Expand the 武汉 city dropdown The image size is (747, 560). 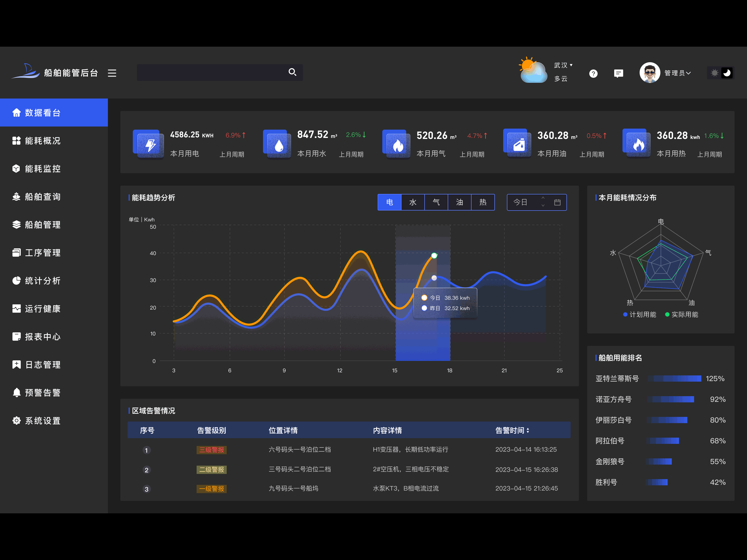[563, 65]
